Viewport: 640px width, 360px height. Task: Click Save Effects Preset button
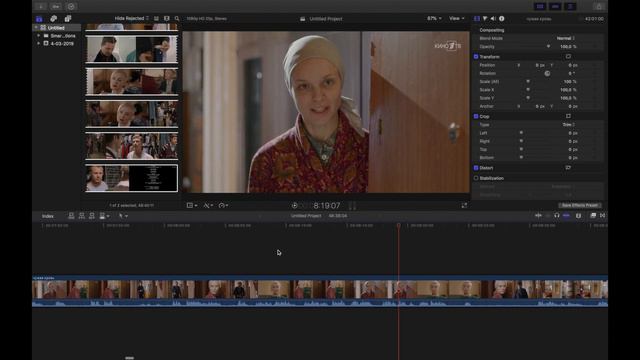580,206
